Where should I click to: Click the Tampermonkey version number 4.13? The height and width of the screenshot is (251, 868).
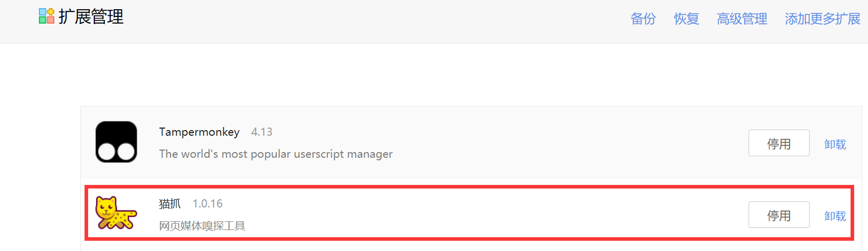click(x=262, y=132)
